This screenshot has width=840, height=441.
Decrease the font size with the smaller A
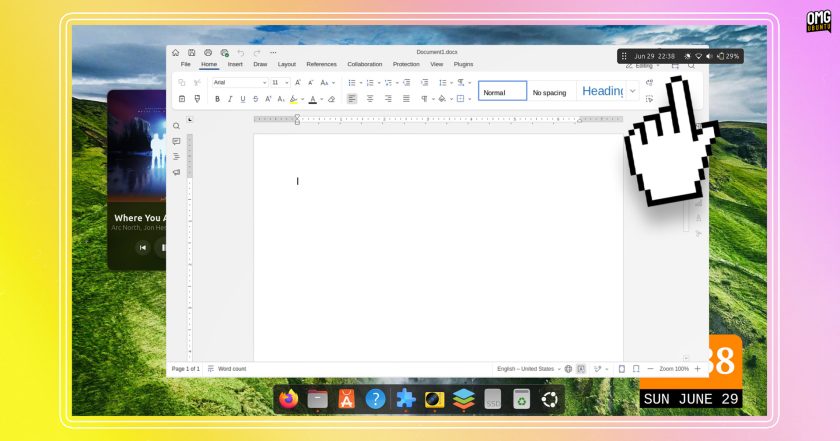311,83
